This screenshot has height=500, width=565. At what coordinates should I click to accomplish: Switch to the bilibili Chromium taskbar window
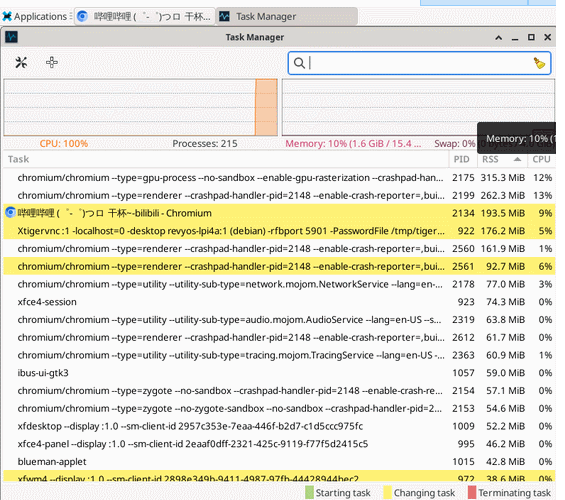145,17
